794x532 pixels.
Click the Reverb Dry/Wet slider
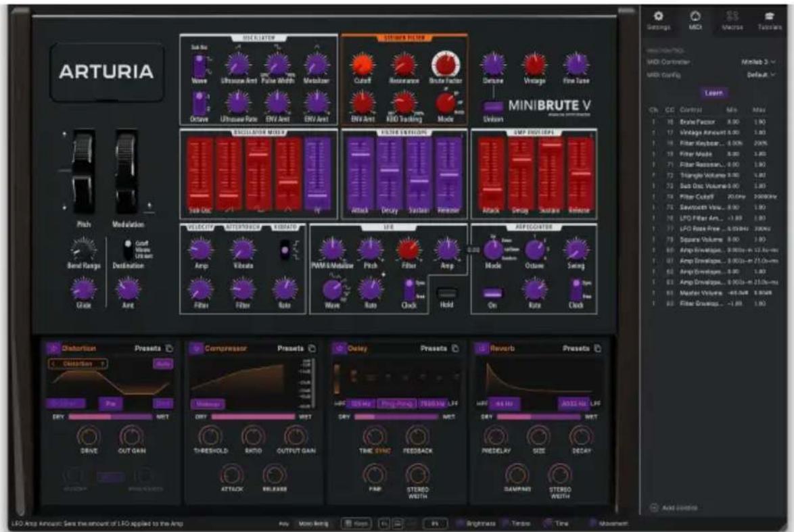coord(538,416)
